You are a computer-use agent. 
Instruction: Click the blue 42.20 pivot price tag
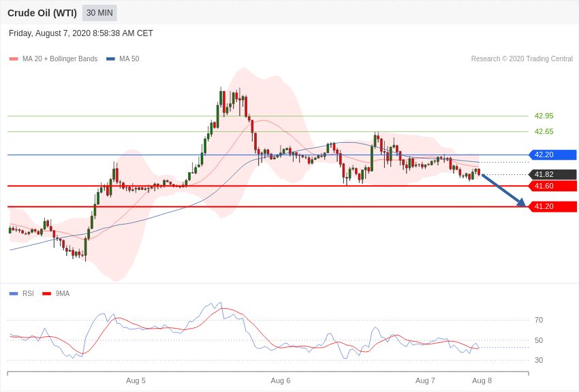tap(553, 154)
